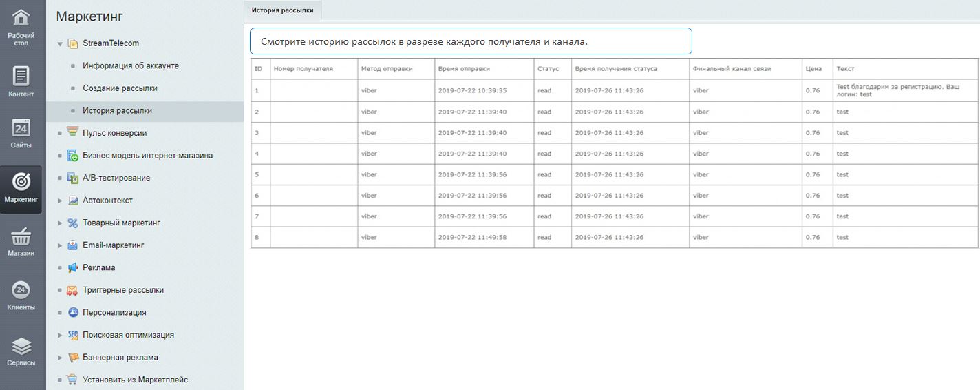
Task: Open A/B-тестирование link
Action: tap(116, 178)
